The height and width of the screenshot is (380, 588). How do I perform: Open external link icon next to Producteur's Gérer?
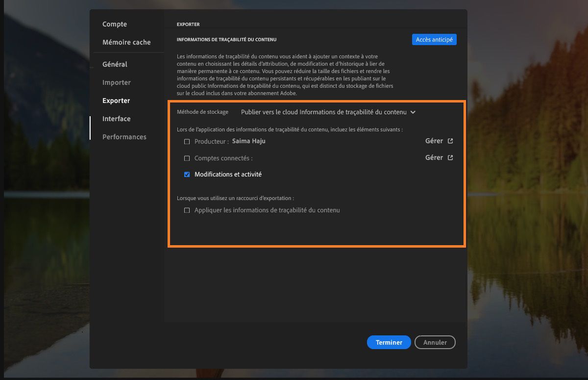451,141
